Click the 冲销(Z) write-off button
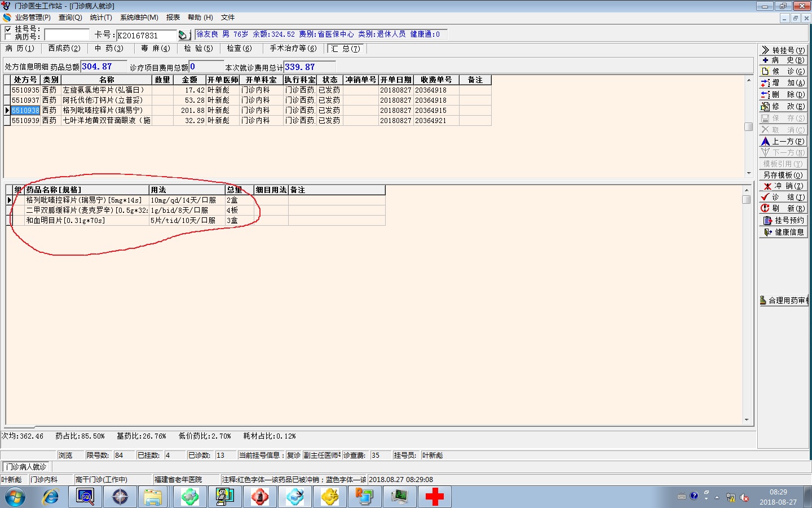The width and height of the screenshot is (812, 508). point(783,186)
